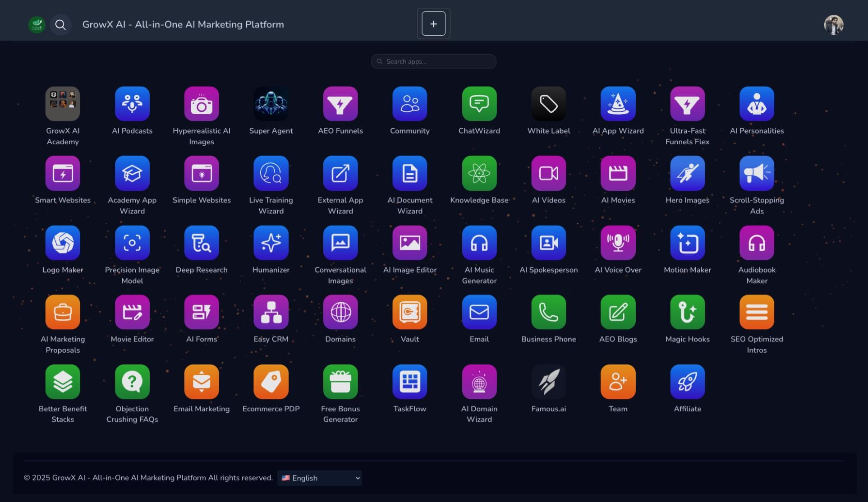Open the GrowX AI Academy app

coord(63,104)
